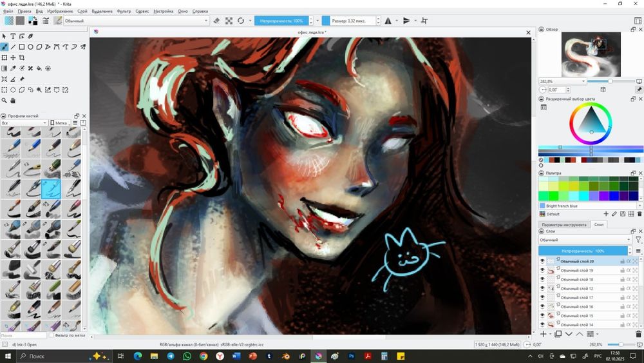
Task: Select the Text tool in toolbox
Action: tap(13, 36)
